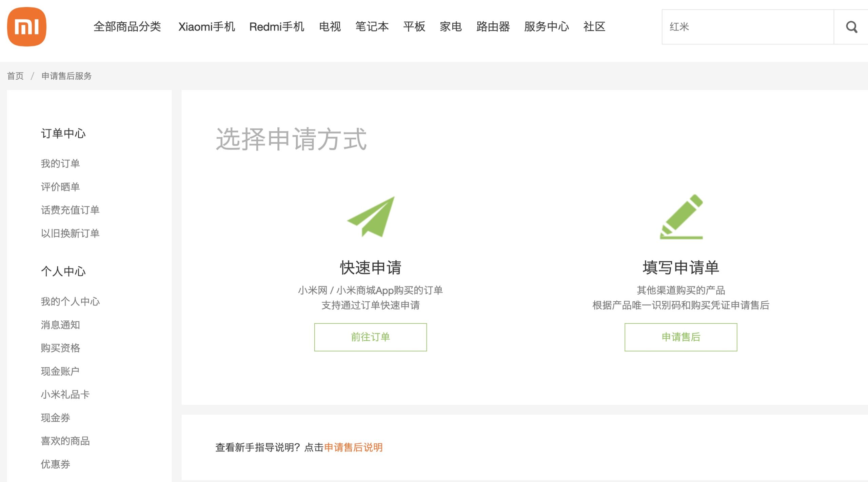Screen dimensions: 868x482
Task: Check 消息通知 in personal center
Action: [x=60, y=325]
